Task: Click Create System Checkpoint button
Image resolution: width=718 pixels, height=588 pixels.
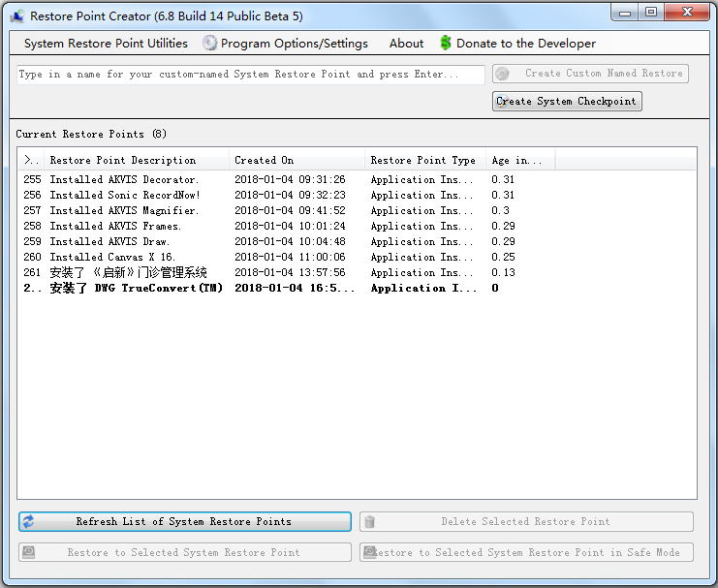Action: 567,101
